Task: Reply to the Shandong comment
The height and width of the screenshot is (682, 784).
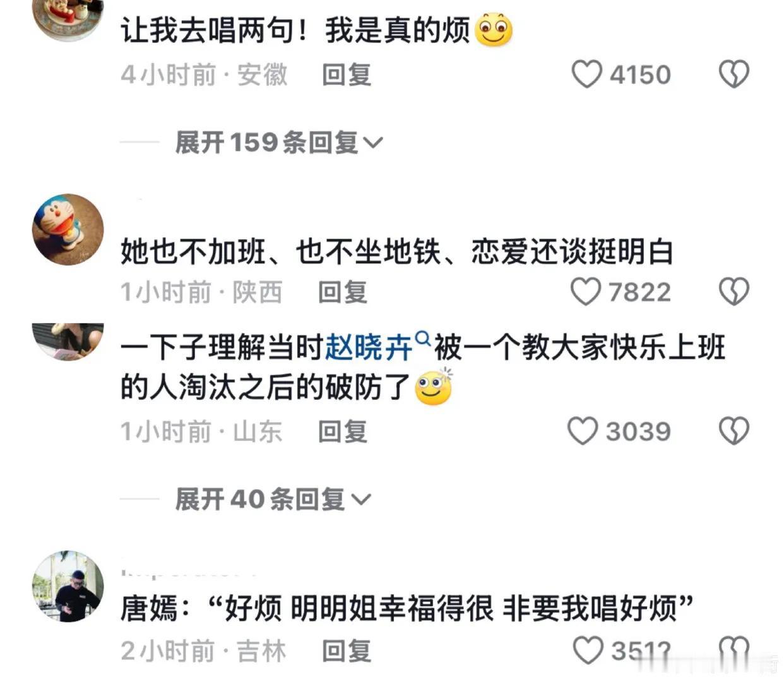Action: click(x=343, y=432)
